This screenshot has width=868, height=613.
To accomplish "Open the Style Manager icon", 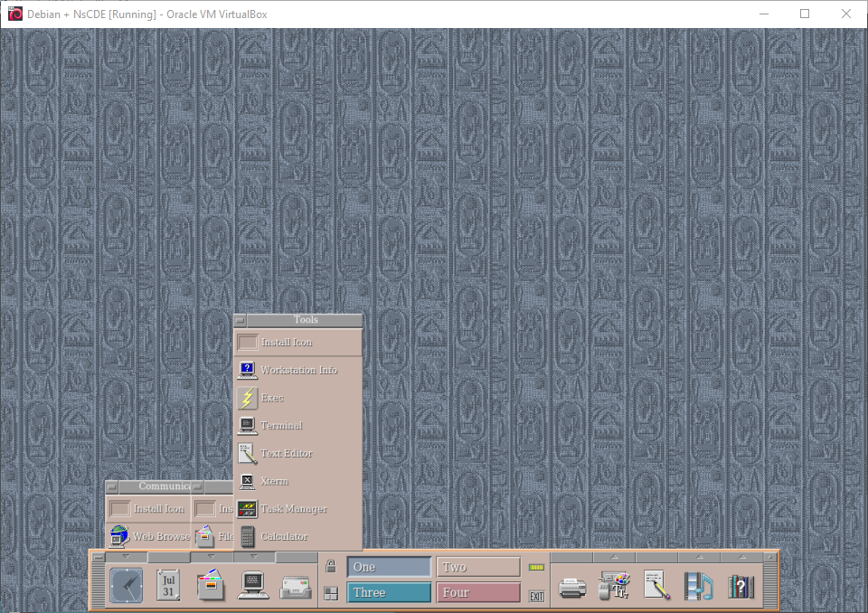I will (615, 586).
